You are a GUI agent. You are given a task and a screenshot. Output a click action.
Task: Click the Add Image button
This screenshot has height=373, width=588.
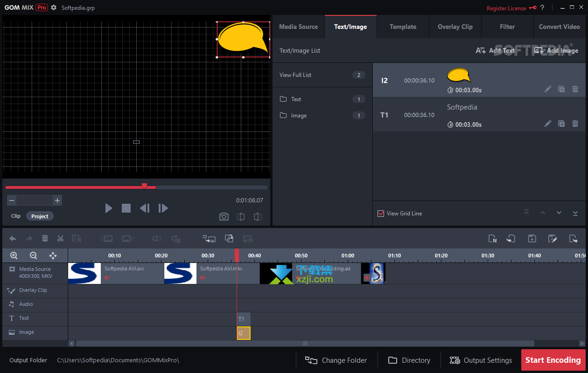(x=556, y=50)
